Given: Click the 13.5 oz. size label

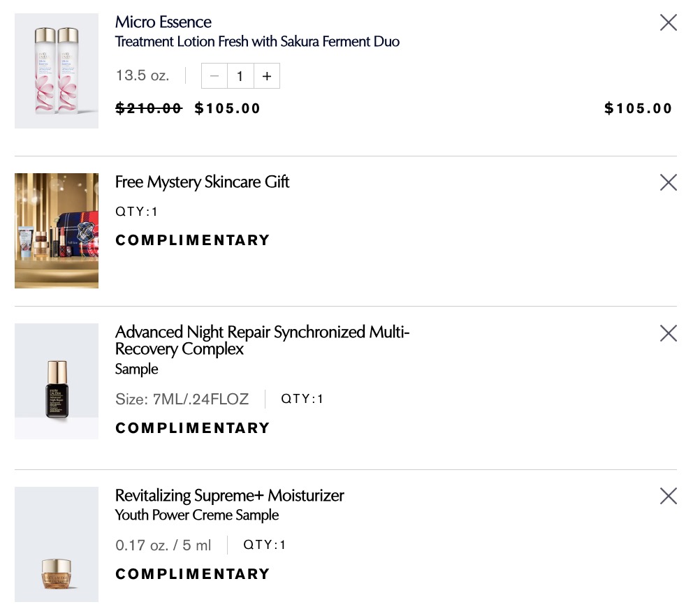Looking at the screenshot, I should [x=143, y=75].
